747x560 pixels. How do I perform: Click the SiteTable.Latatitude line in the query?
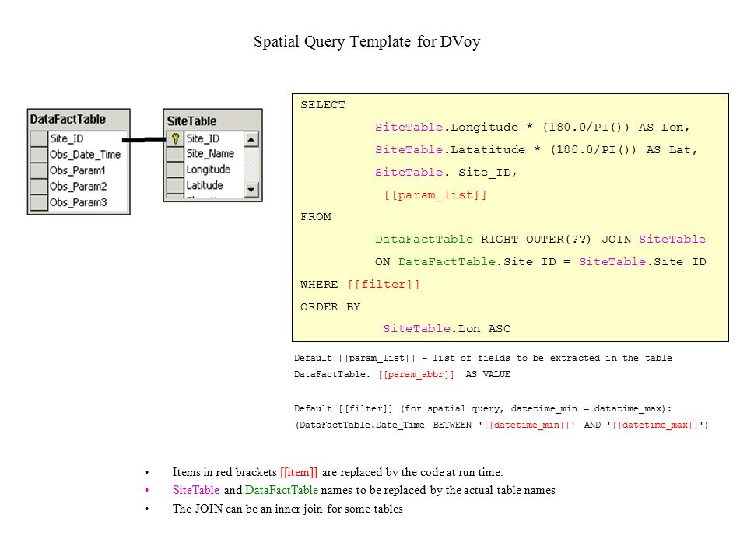pyautogui.click(x=536, y=149)
